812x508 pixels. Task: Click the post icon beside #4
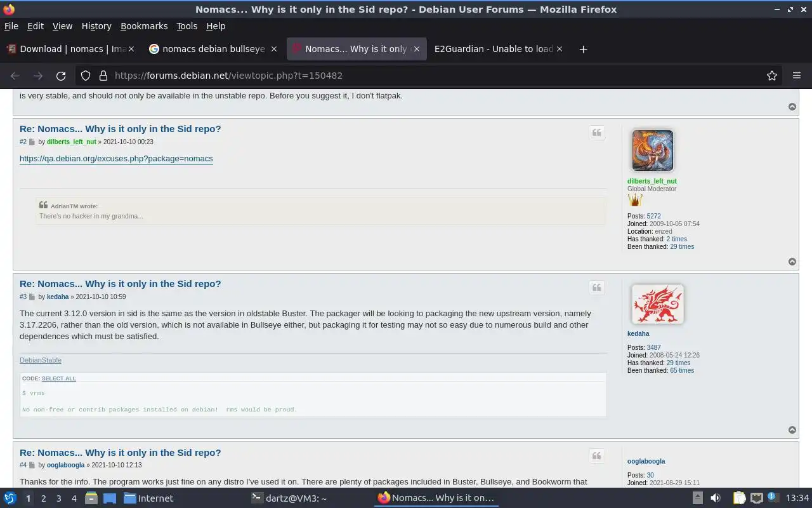click(32, 465)
